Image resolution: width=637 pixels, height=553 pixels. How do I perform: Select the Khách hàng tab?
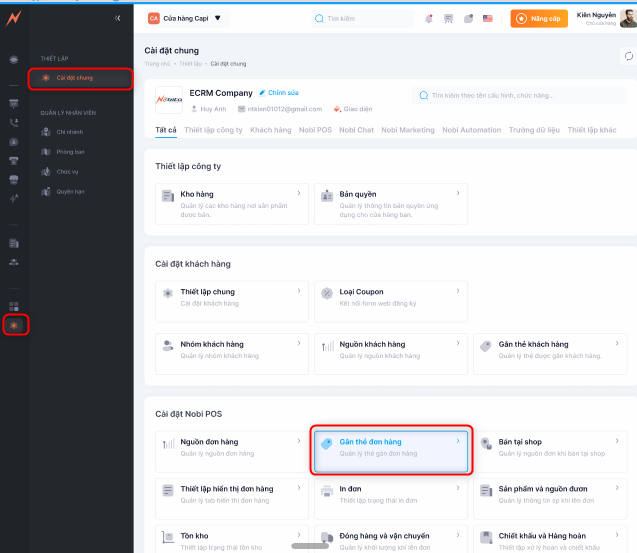point(270,130)
